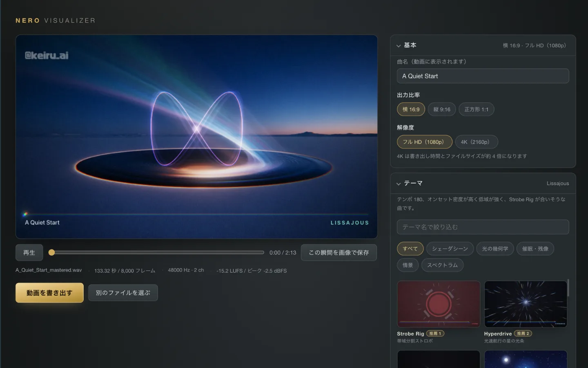Select the すべて theme filter
The image size is (588, 368).
tap(410, 249)
